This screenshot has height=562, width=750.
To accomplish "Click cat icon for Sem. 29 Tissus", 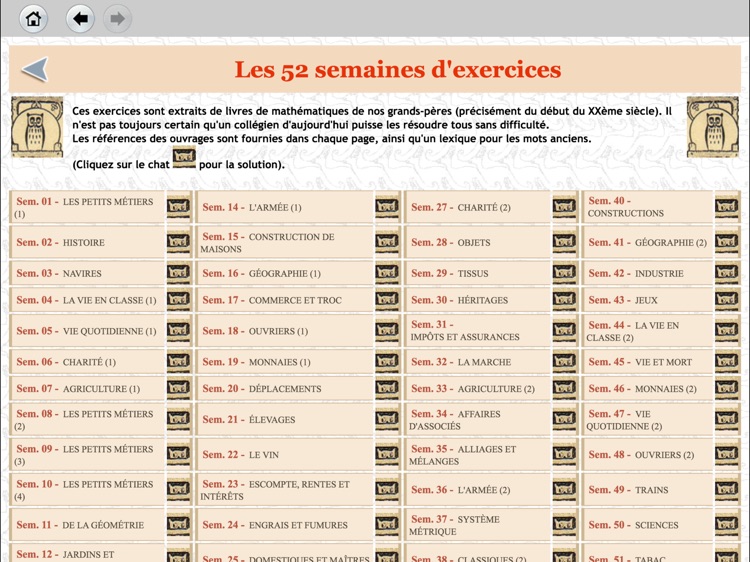I will click(x=564, y=273).
